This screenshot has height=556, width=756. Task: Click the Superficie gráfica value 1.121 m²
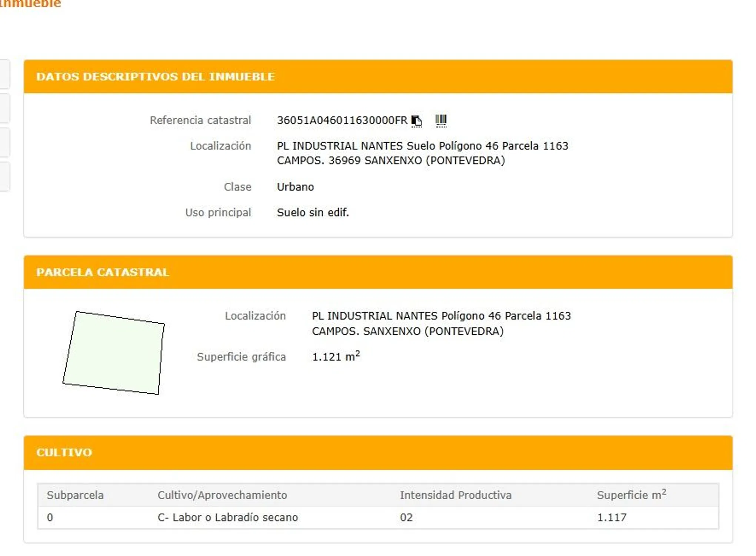click(x=335, y=357)
